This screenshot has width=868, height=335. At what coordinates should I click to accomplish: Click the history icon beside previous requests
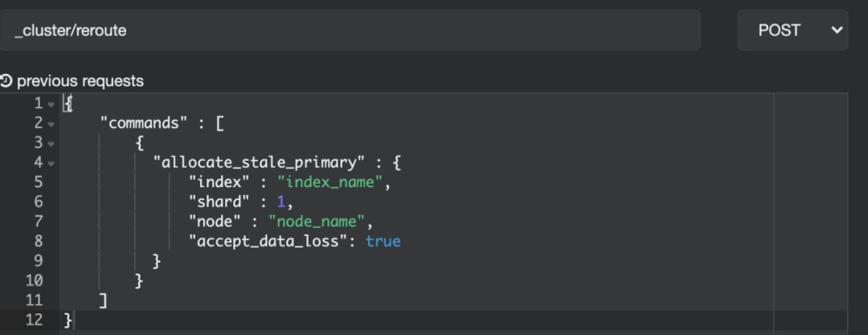pos(6,81)
